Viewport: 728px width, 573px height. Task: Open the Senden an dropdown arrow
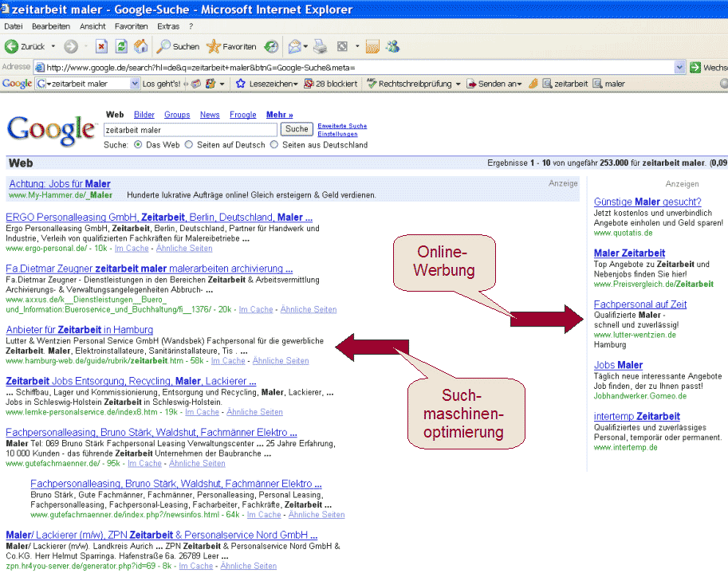click(519, 84)
